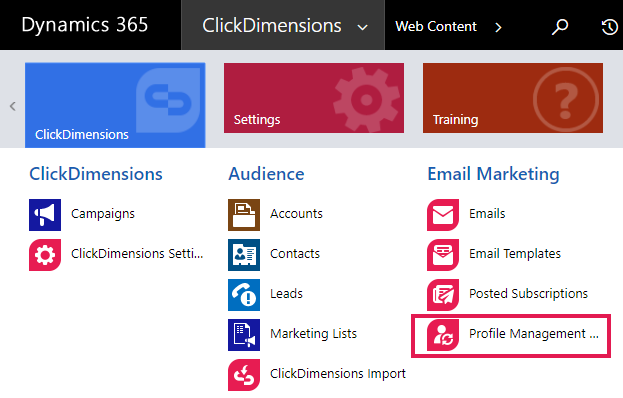Open the Training tile
623x398 pixels.
click(x=513, y=98)
